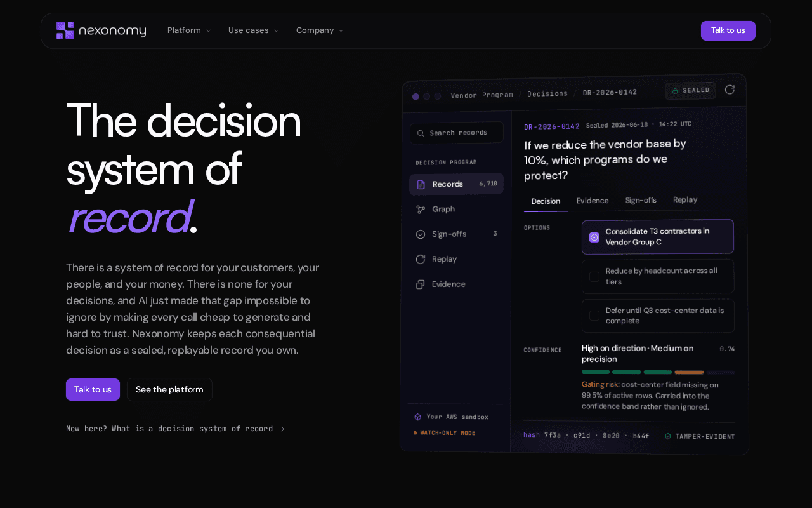
Task: Click the Records document icon
Action: click(421, 184)
